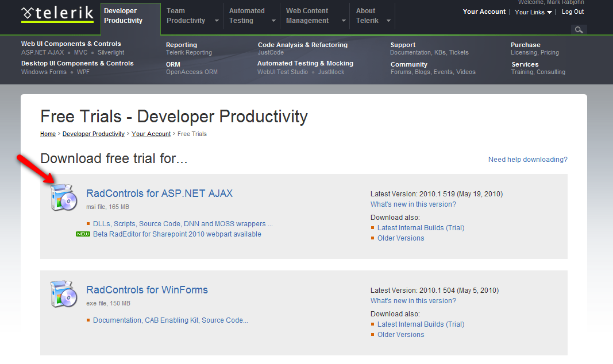Open the Your Links dropdown
The height and width of the screenshot is (364, 613).
point(533,12)
